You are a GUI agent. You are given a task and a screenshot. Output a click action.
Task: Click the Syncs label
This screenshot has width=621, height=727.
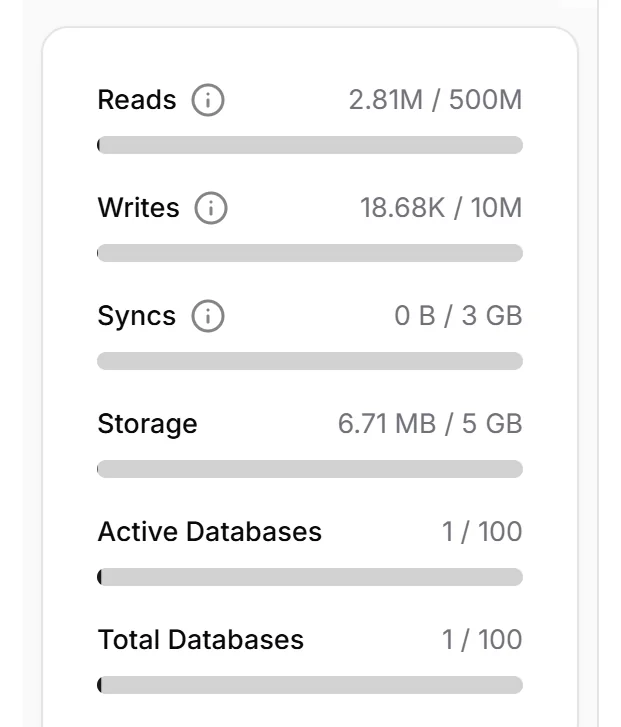tap(137, 317)
